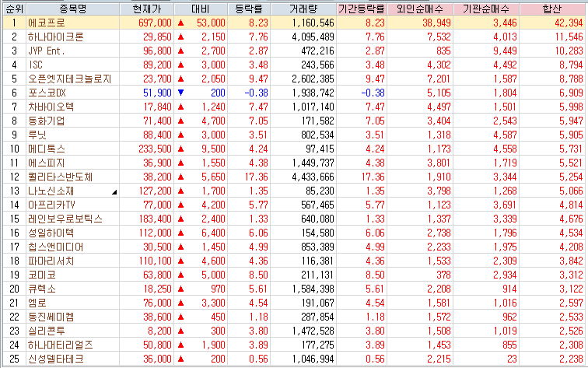Click total value 10,283
This screenshot has height=368, width=588.
tap(569, 51)
